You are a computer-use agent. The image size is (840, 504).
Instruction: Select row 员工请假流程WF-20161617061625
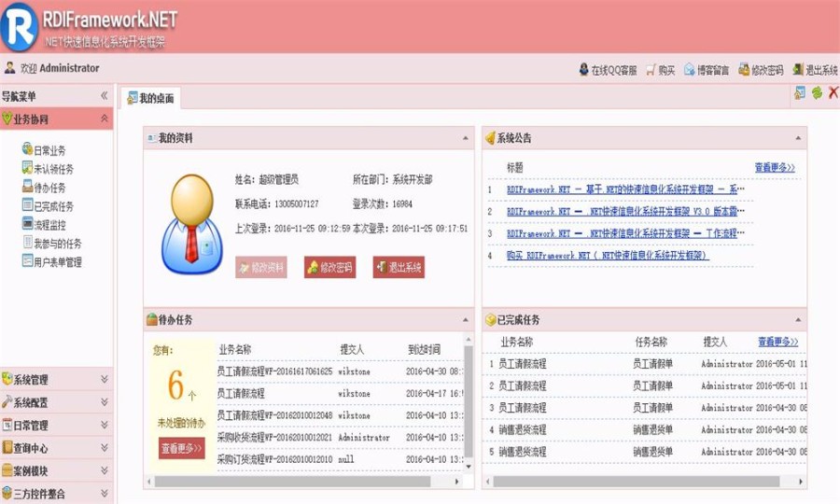(340, 371)
